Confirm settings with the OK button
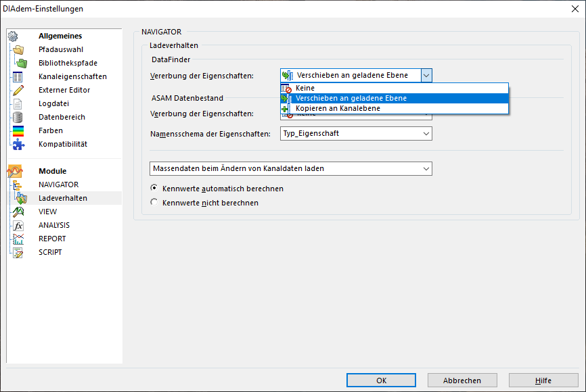 (381, 381)
